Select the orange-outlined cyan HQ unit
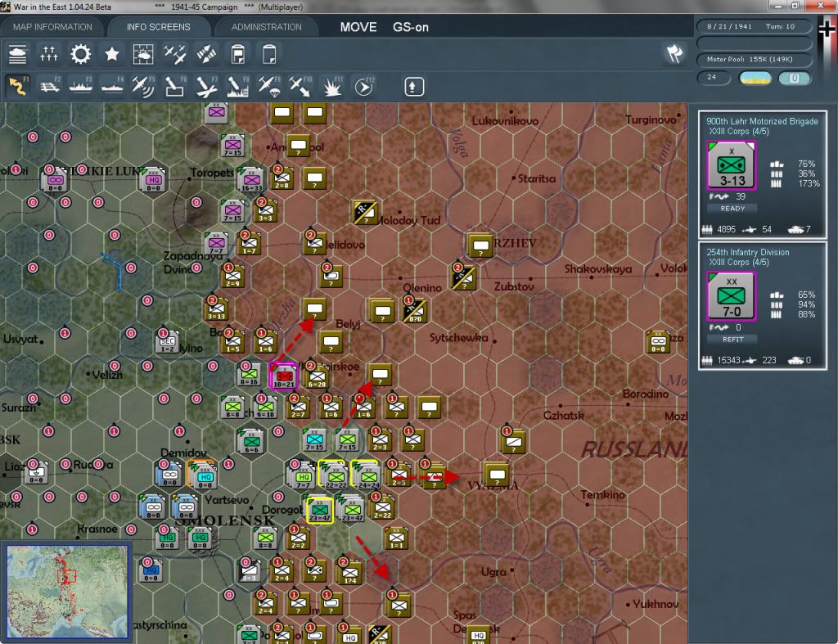 tap(204, 475)
